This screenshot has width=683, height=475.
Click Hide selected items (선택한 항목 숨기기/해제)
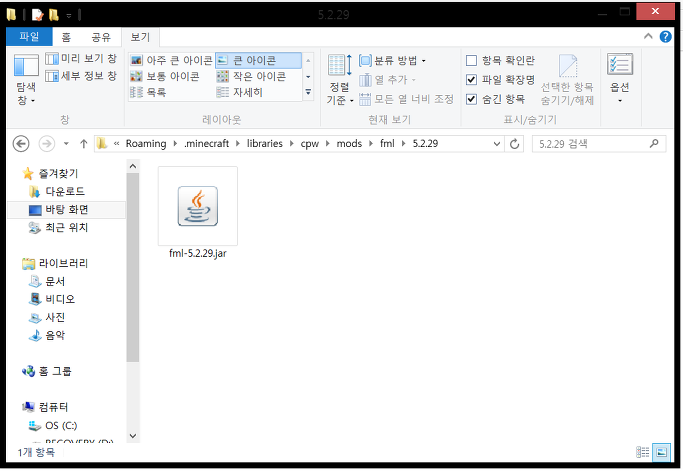(x=567, y=80)
